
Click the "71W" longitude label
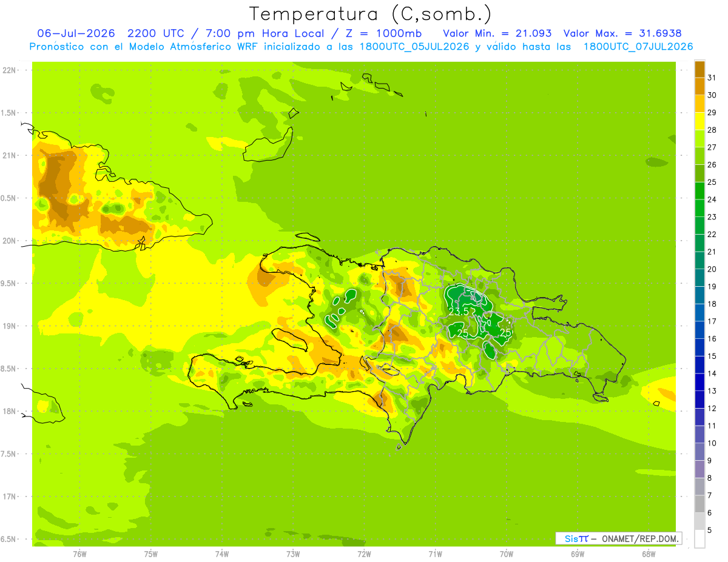pyautogui.click(x=435, y=554)
